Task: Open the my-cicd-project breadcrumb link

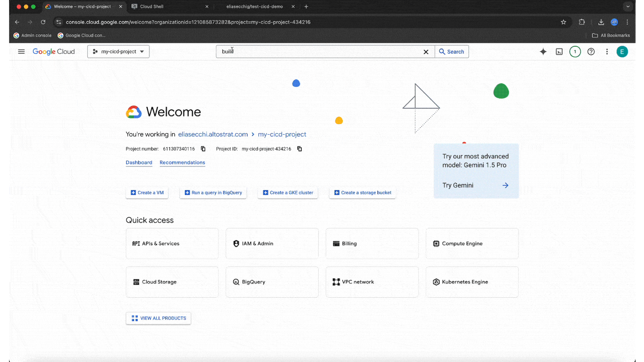Action: [282, 134]
